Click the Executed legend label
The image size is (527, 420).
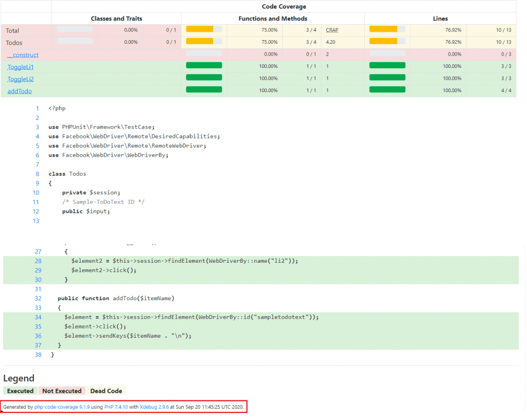(x=20, y=391)
